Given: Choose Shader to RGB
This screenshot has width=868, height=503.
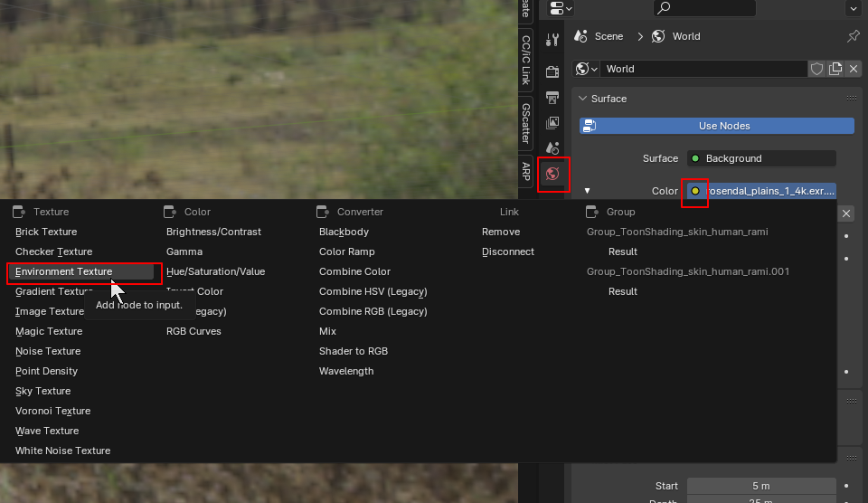Looking at the screenshot, I should point(354,351).
